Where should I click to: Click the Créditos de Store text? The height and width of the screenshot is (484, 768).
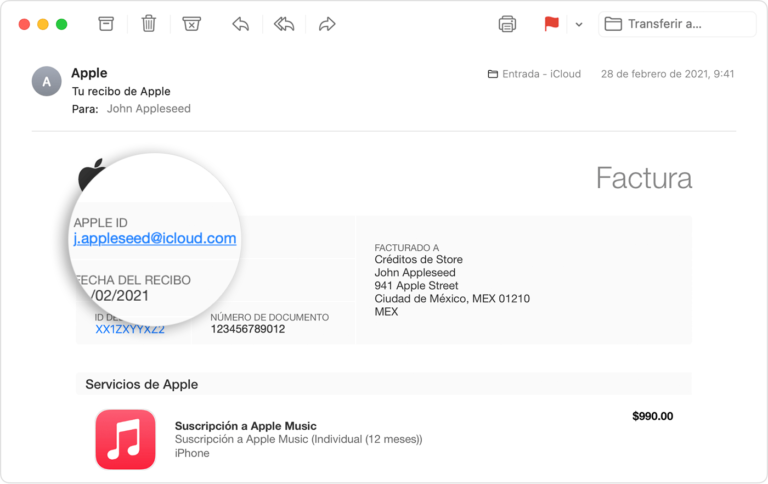tap(418, 260)
